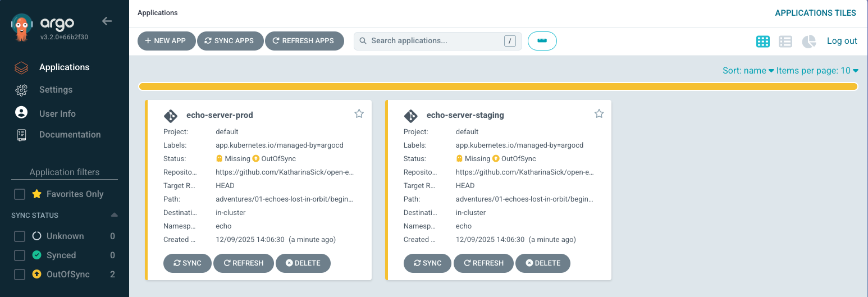This screenshot has width=868, height=297.
Task: Click the Applications breadcrumb
Action: coord(158,12)
